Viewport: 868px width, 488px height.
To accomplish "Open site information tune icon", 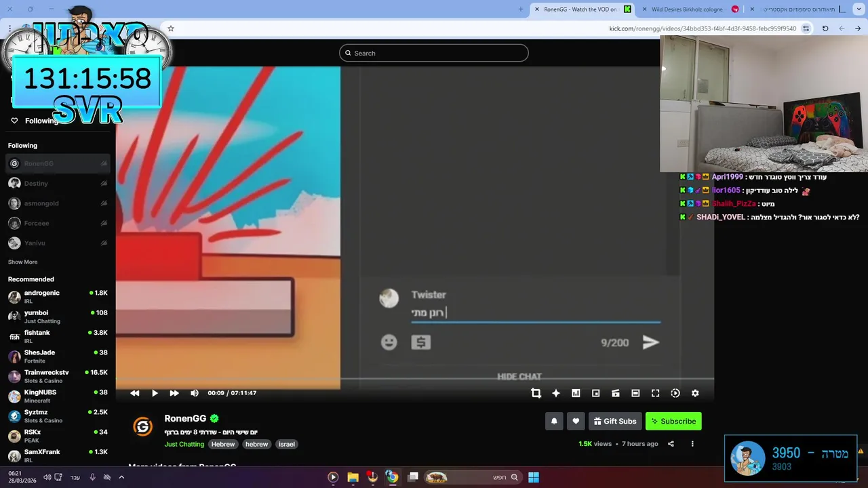I will coord(806,28).
